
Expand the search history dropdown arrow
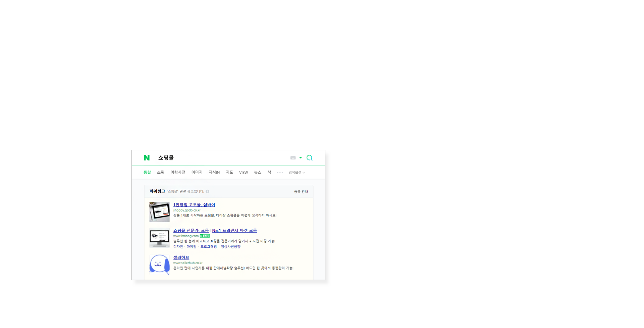301,158
